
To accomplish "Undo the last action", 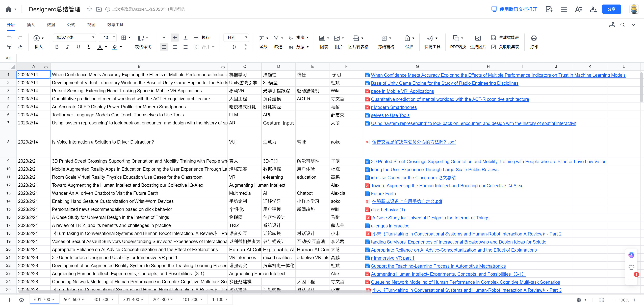I will 10,38.
